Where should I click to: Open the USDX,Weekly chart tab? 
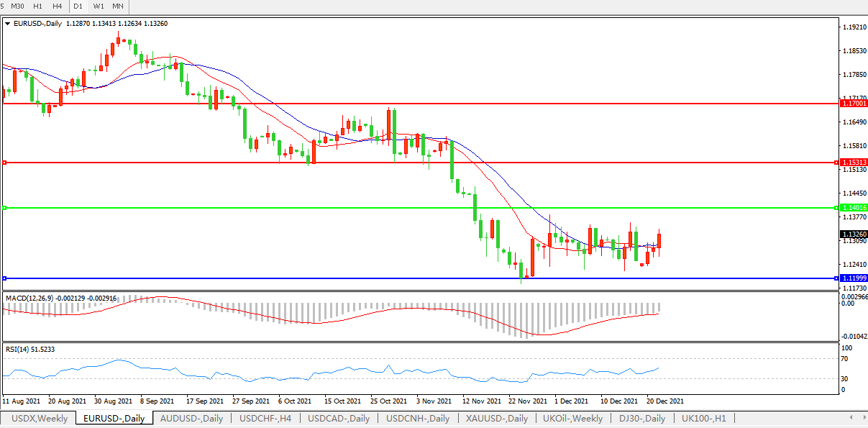40,418
